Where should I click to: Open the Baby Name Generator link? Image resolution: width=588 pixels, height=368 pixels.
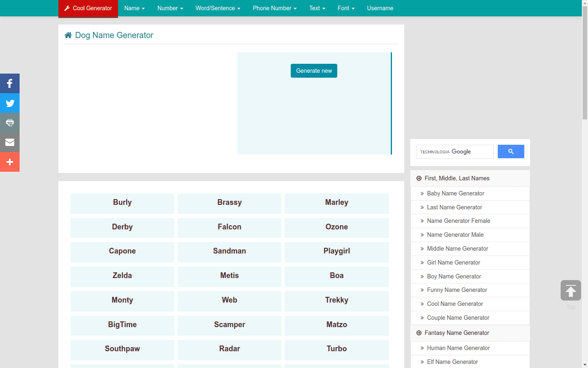point(456,193)
